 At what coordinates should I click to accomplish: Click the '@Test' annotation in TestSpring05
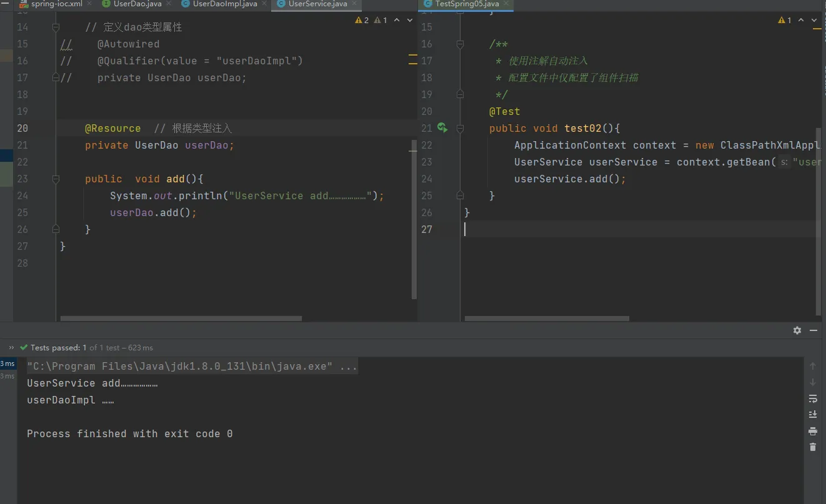pos(505,111)
